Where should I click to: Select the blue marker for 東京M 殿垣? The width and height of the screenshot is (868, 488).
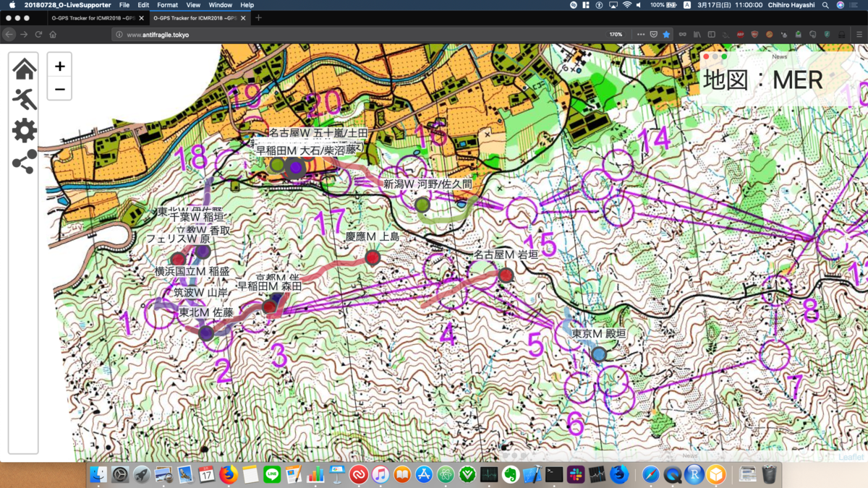click(x=599, y=354)
